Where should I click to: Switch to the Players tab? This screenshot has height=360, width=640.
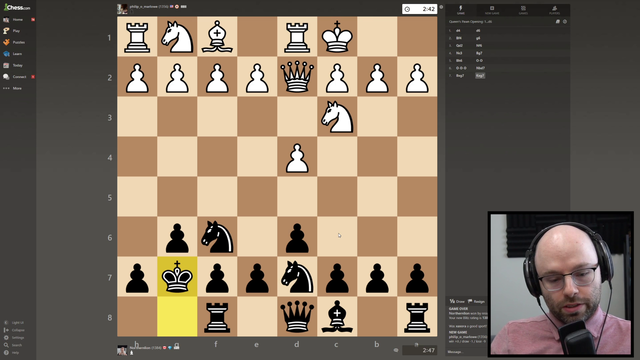pos(554,10)
